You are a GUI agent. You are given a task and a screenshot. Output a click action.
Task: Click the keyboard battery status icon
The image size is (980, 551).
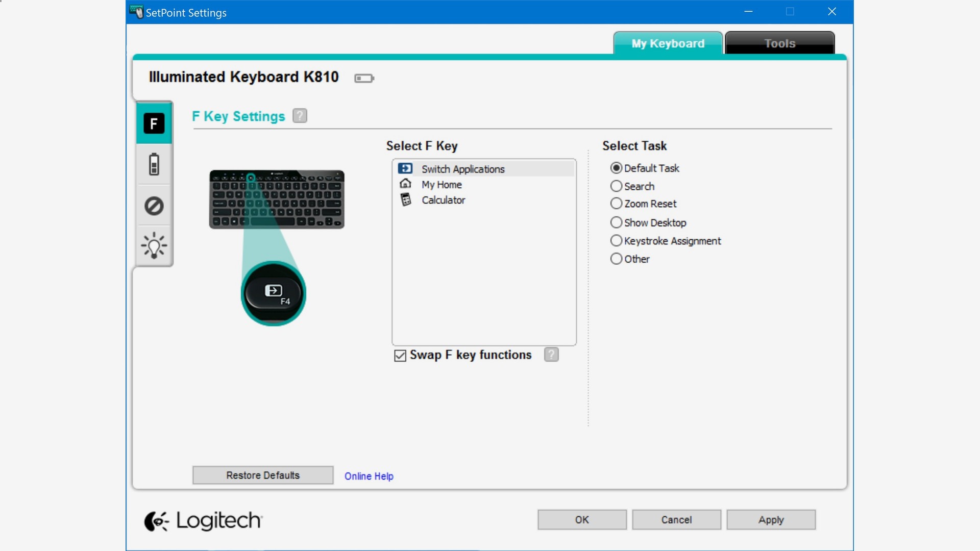click(364, 78)
